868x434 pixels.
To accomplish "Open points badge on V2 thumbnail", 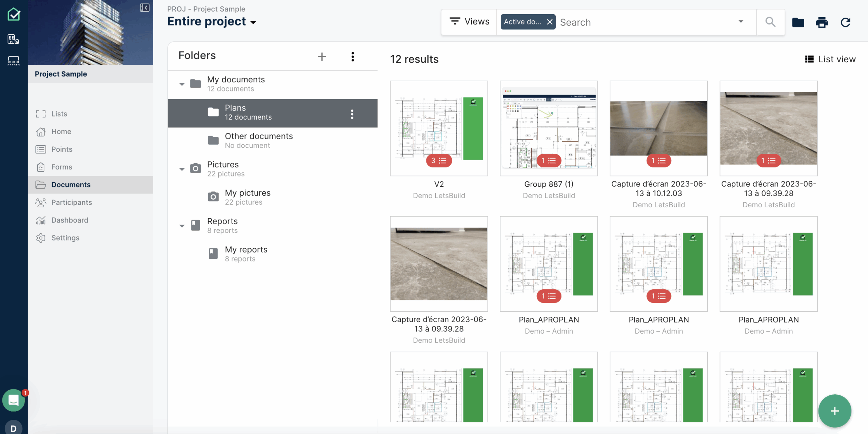I will pyautogui.click(x=439, y=161).
